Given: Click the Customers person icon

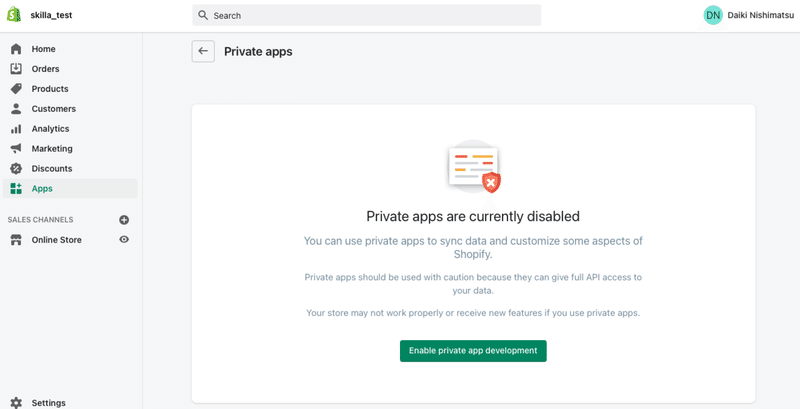Looking at the screenshot, I should pos(16,109).
